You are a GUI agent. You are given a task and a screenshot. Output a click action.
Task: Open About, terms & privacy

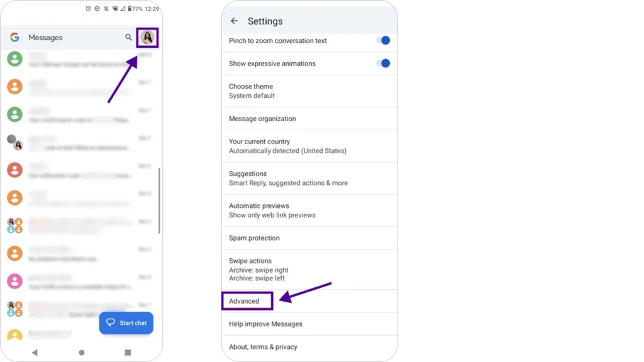point(309,347)
